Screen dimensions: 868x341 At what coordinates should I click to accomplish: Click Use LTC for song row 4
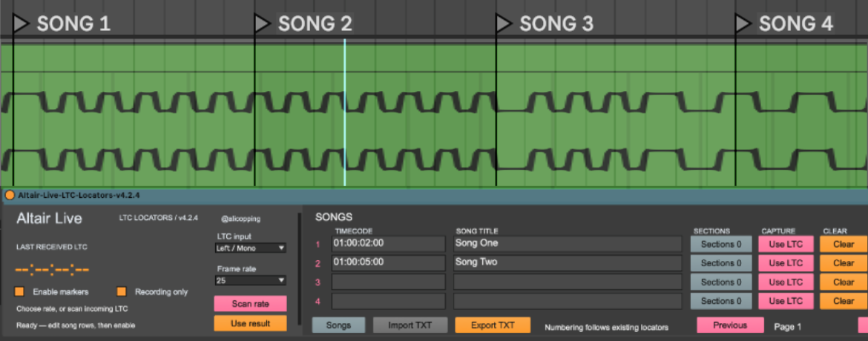[786, 301]
